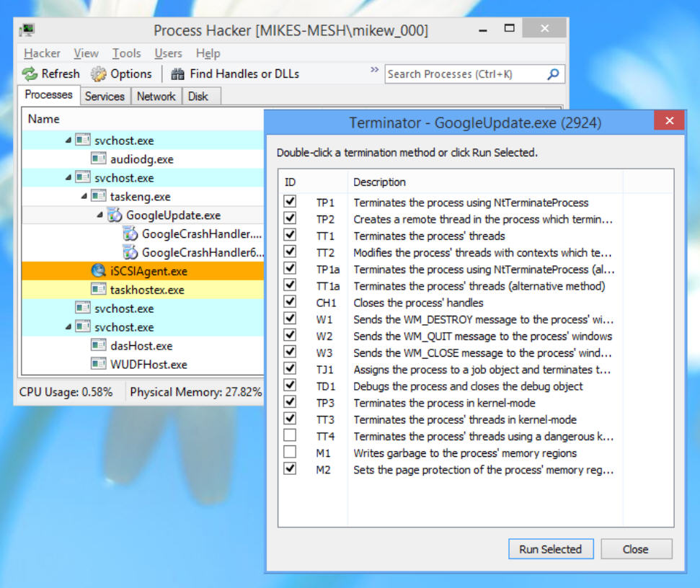Click the Refresh icon in the toolbar
Screen dimensions: 700x588
29,73
